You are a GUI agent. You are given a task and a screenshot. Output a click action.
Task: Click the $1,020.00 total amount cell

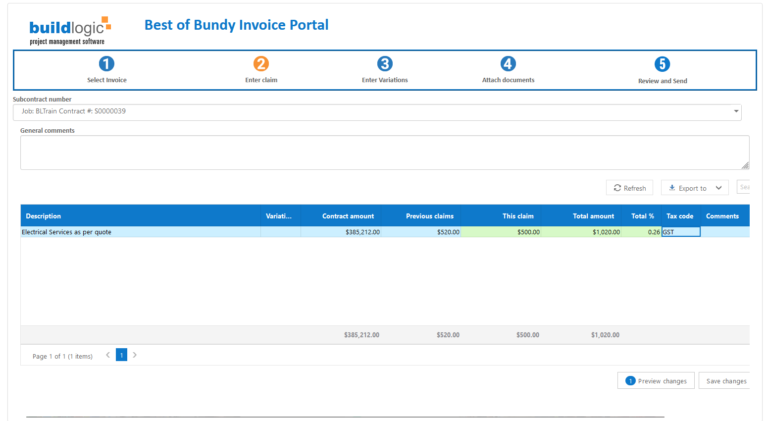(x=581, y=232)
